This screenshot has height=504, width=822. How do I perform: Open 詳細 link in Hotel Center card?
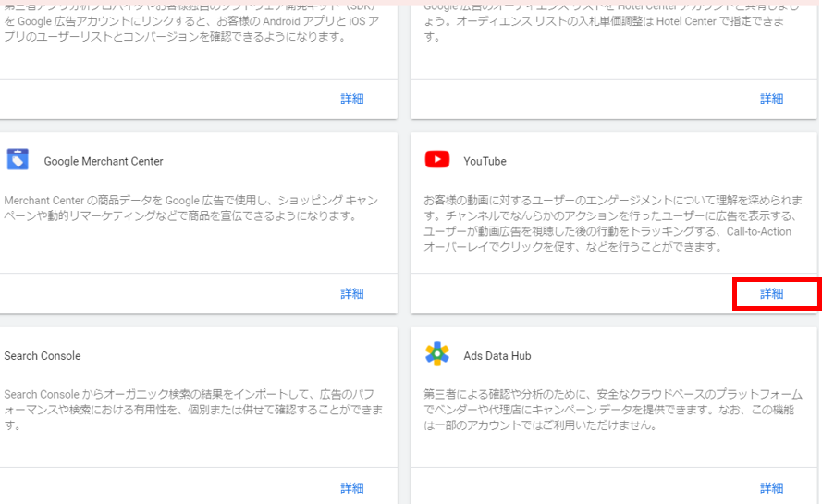click(772, 99)
